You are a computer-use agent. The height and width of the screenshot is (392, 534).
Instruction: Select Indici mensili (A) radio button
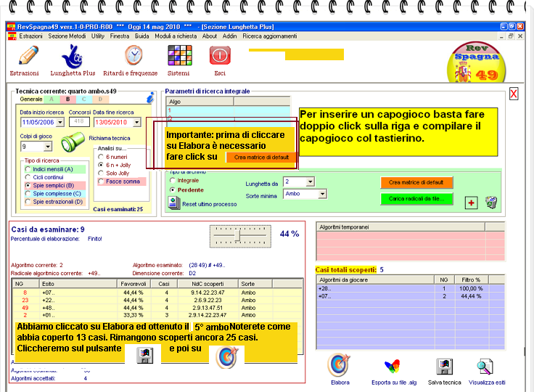pos(28,169)
